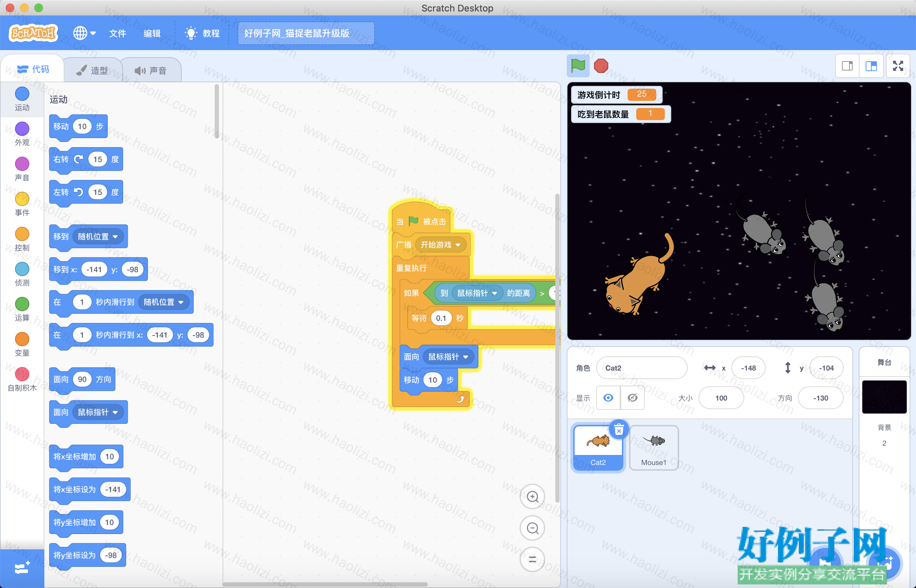This screenshot has height=588, width=916.
Task: Edit the 移动 10 步 value in script
Action: coord(432,380)
